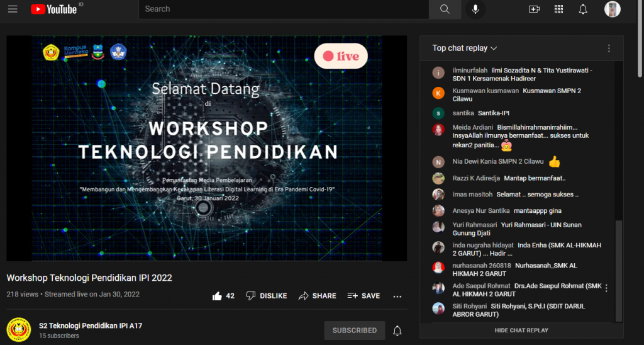Open the notifications bell in header
This screenshot has height=345, width=644.
(x=583, y=9)
